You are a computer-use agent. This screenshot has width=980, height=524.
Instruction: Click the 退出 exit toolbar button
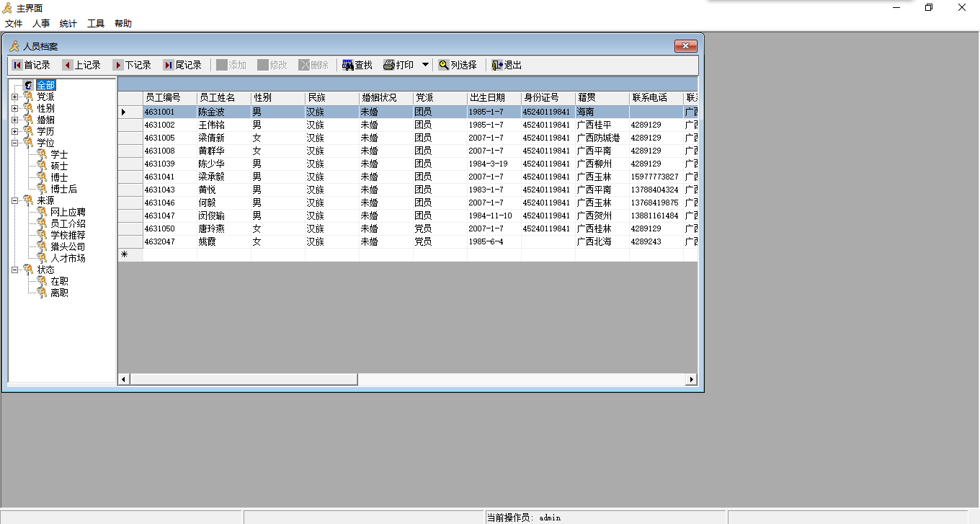507,65
